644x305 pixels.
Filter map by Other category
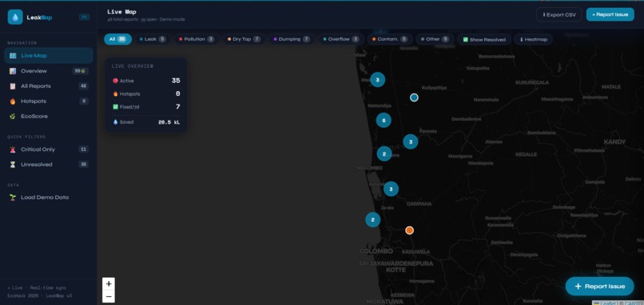coord(435,39)
